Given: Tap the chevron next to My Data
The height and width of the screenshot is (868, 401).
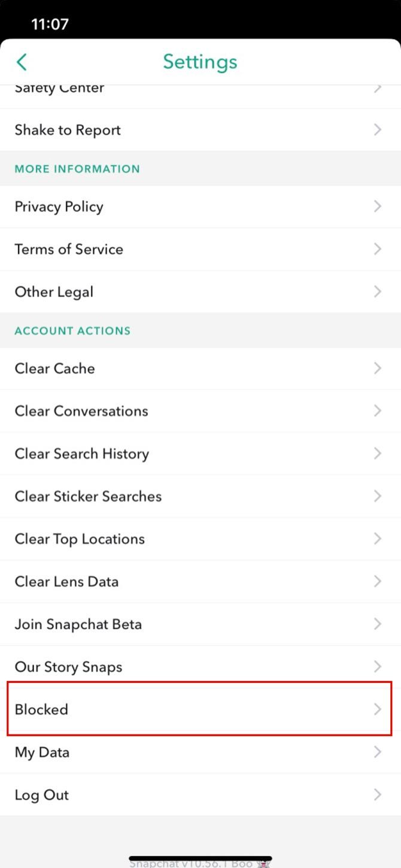Looking at the screenshot, I should pyautogui.click(x=378, y=752).
